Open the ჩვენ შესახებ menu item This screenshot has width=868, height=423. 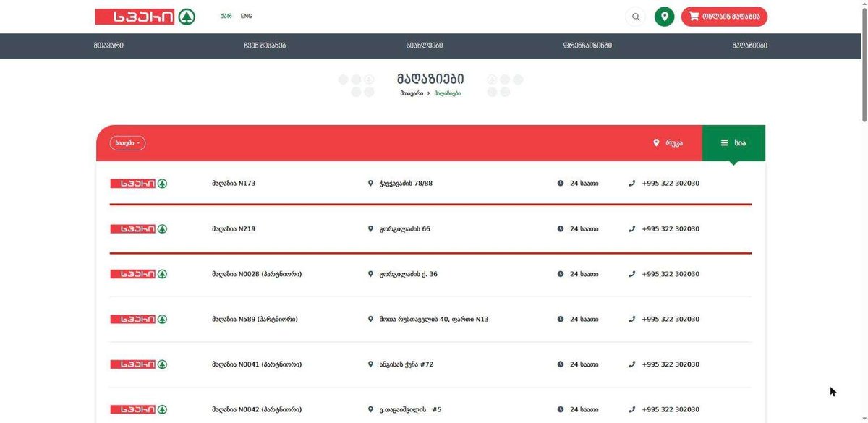click(265, 46)
